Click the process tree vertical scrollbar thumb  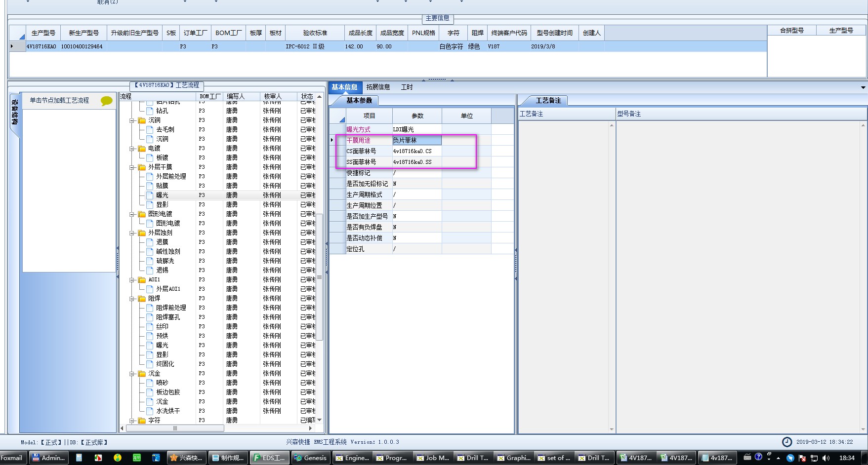click(320, 277)
